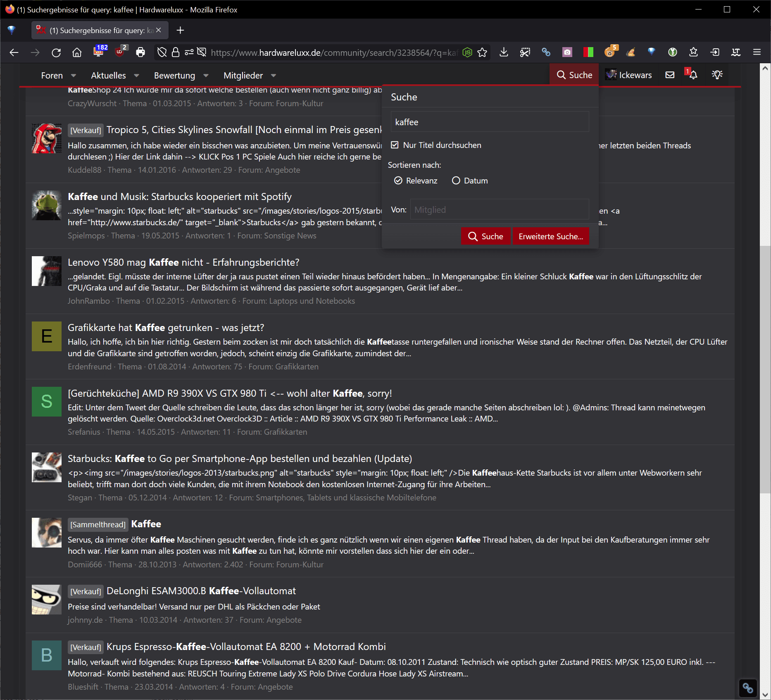Open the Blueshift avatar with letter B

pos(47,655)
